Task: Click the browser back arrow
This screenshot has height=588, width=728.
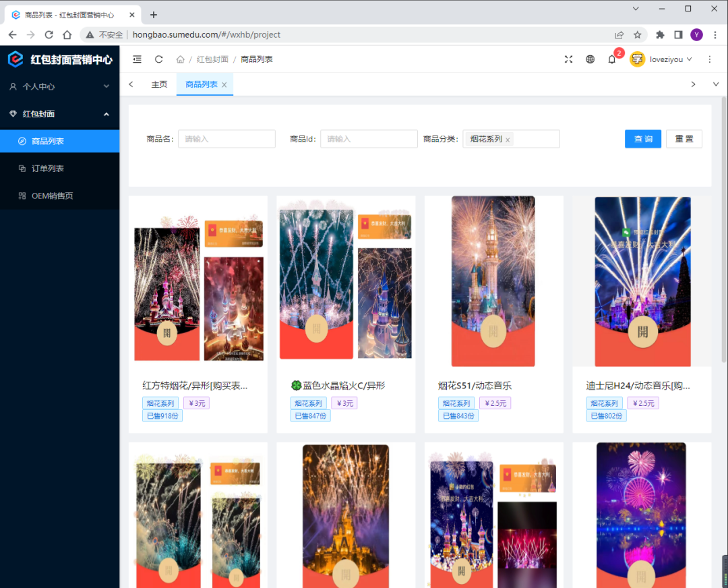Action: pyautogui.click(x=13, y=35)
